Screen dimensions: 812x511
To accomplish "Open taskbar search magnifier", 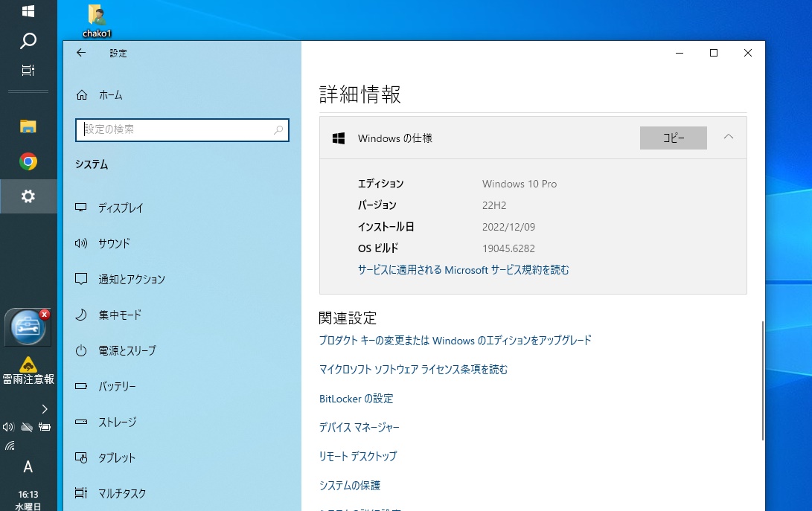I will [x=28, y=40].
